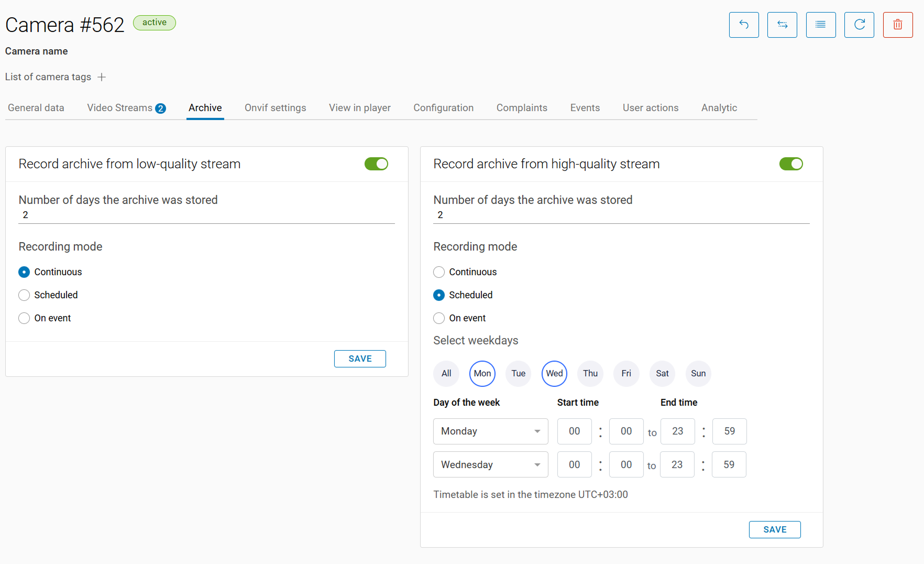Switch to the Onvif settings tab

coord(275,108)
